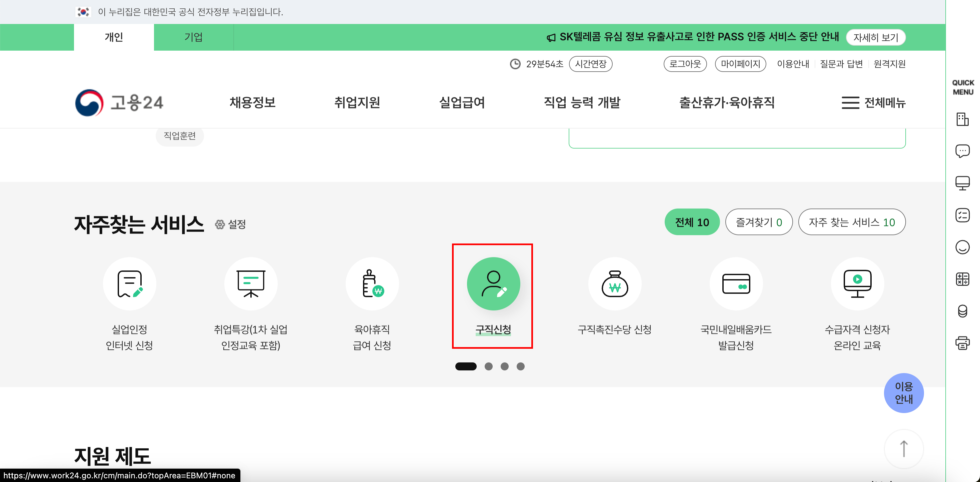Open the 전체메뉴 hamburger menu
The width and height of the screenshot is (980, 482).
tap(873, 103)
